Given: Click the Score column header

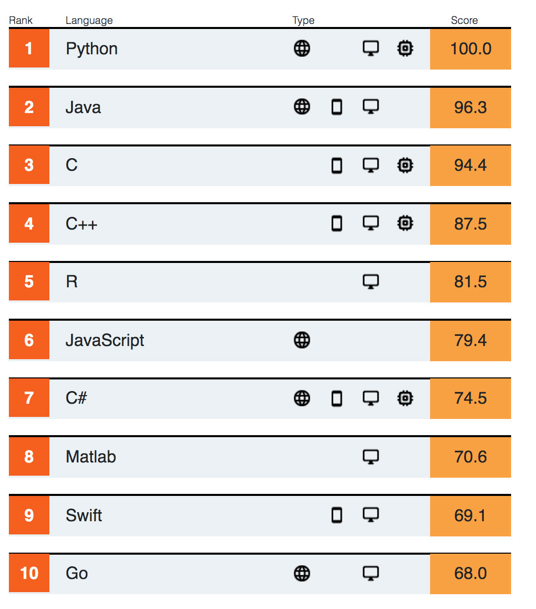Looking at the screenshot, I should [464, 20].
